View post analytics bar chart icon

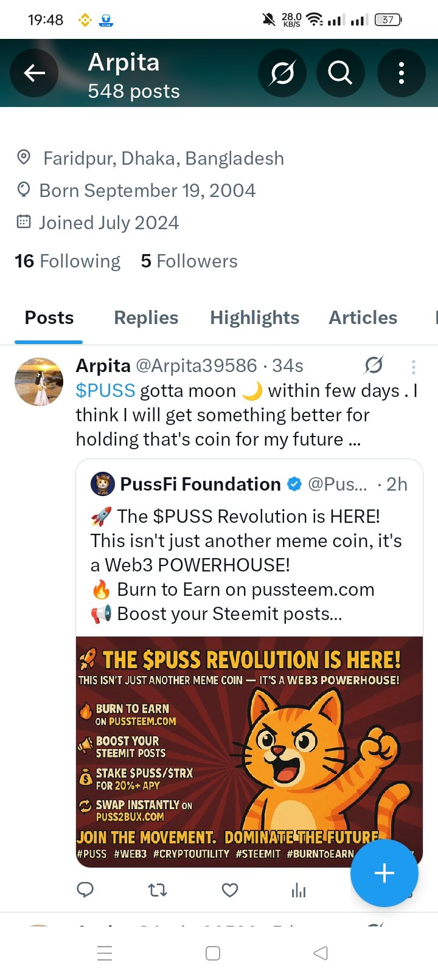pos(299,891)
